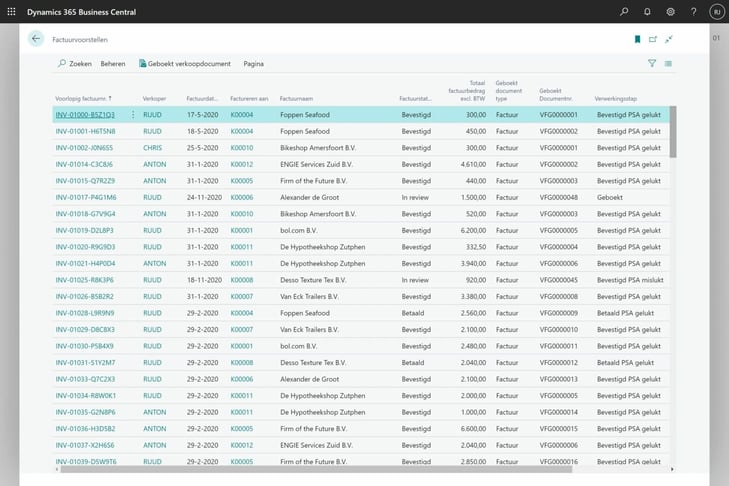
Task: Open the Pagina menu
Action: 253,64
